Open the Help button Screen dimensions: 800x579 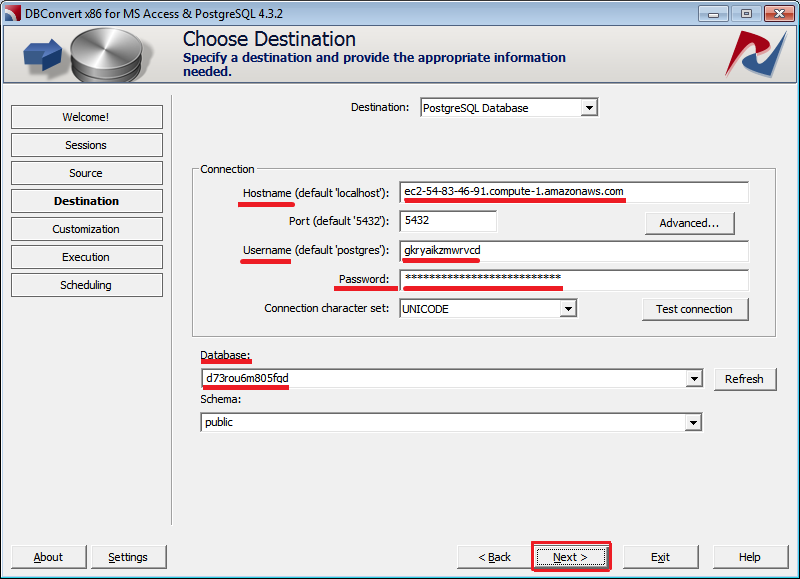(750, 557)
